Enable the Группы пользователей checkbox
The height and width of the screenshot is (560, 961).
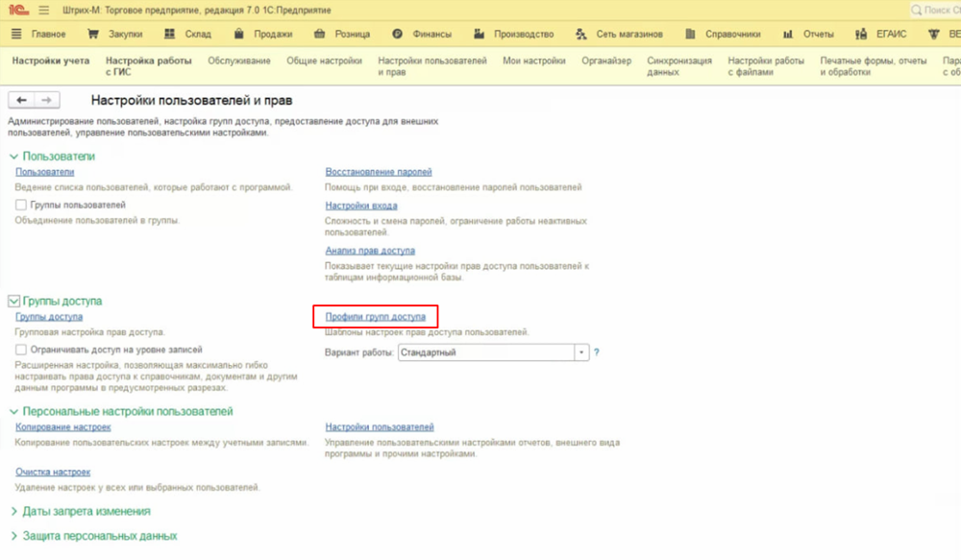[x=21, y=206]
